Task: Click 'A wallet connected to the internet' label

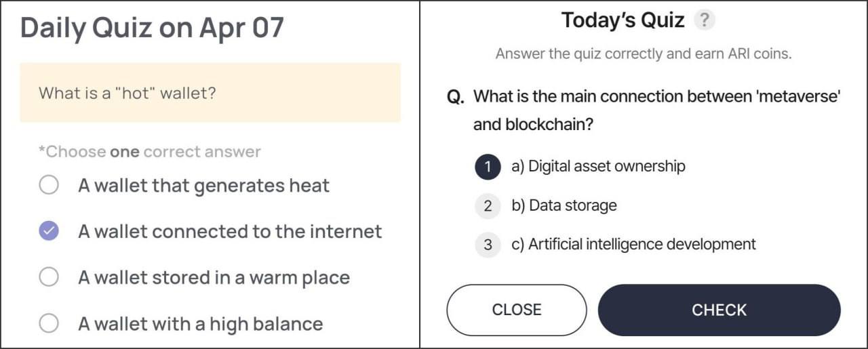Action: click(230, 232)
